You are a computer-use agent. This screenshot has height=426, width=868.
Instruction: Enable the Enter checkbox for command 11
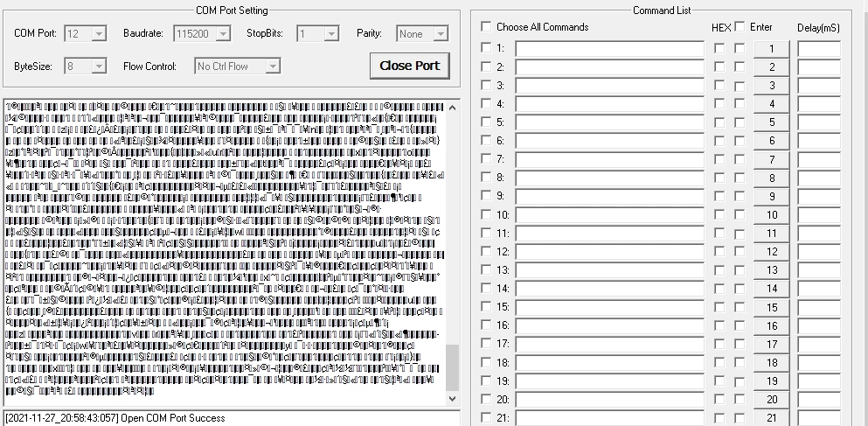pos(740,234)
